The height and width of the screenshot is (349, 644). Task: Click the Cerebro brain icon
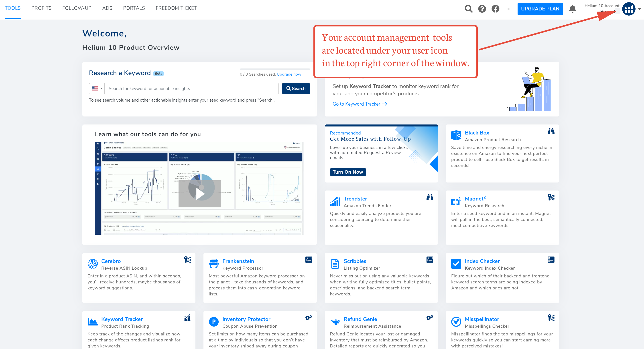(x=93, y=263)
